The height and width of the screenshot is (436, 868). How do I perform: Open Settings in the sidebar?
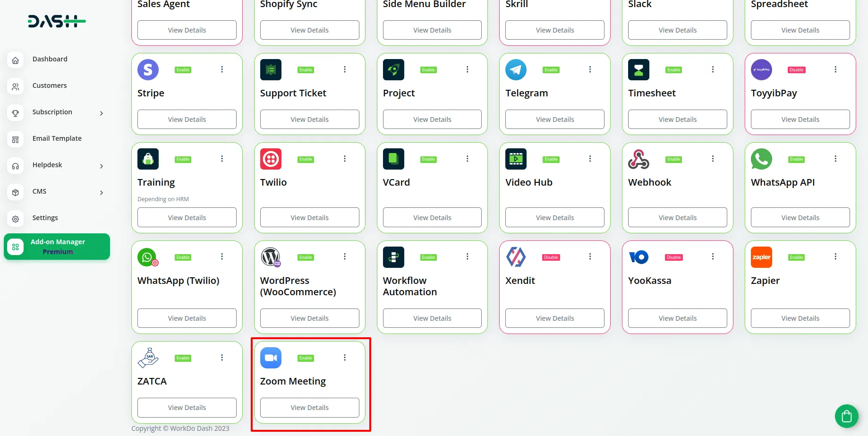pos(57,218)
